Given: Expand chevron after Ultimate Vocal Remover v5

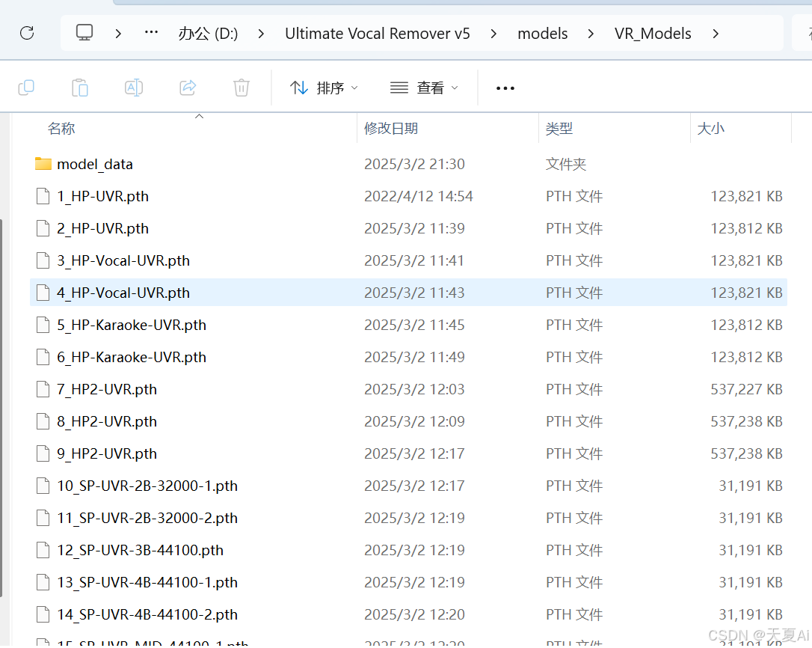Looking at the screenshot, I should coord(493,34).
